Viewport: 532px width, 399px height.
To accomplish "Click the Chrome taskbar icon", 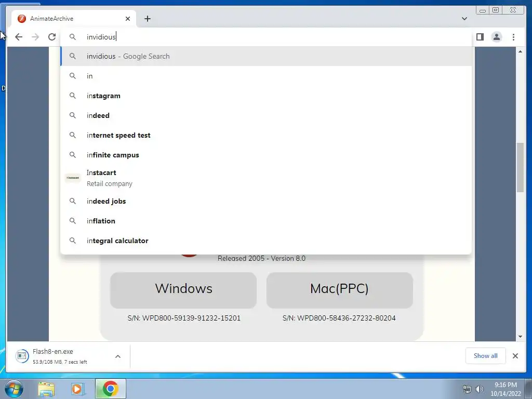I will 110,389.
